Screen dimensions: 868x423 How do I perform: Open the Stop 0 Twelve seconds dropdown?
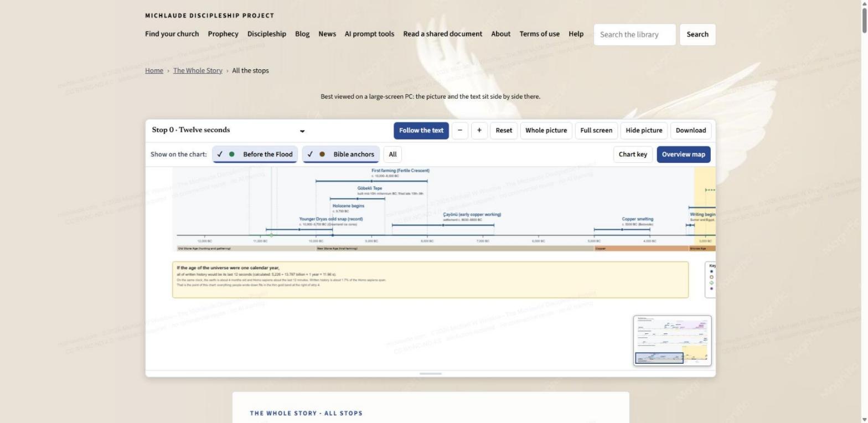tap(228, 130)
